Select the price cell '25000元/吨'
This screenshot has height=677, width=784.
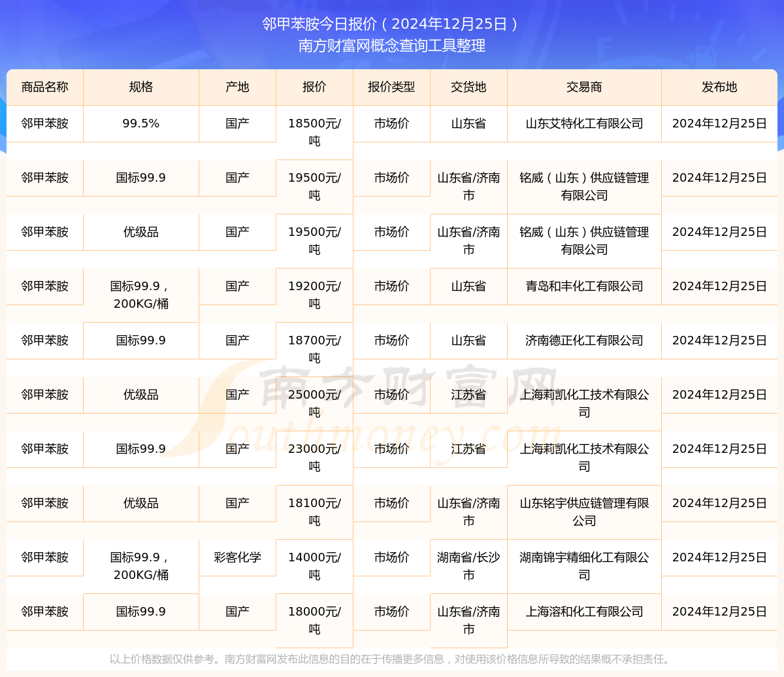(x=314, y=404)
